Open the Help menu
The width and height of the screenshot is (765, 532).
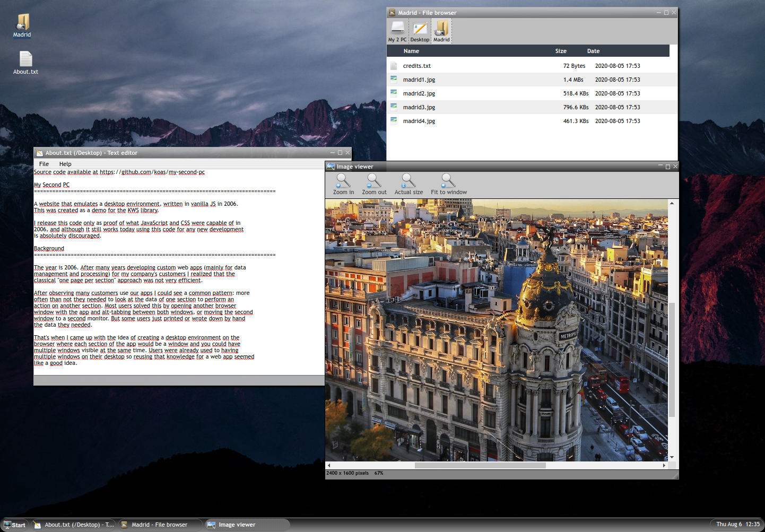pos(65,164)
